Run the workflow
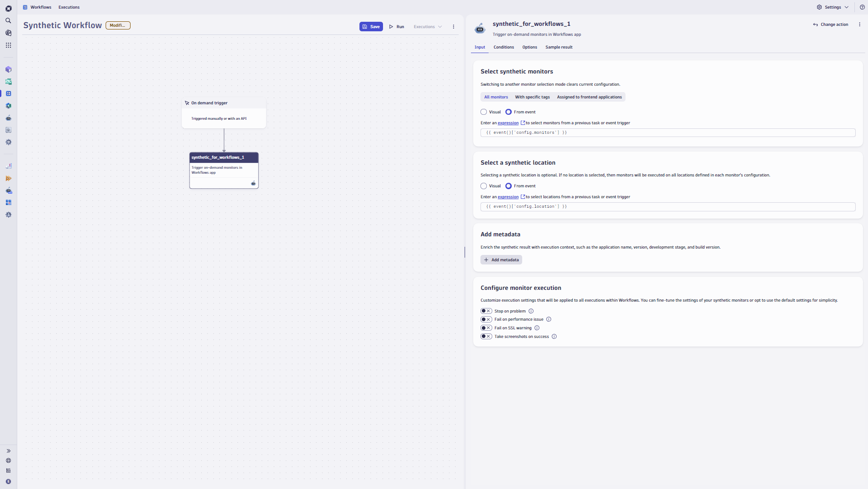Image resolution: width=868 pixels, height=489 pixels. pos(397,27)
